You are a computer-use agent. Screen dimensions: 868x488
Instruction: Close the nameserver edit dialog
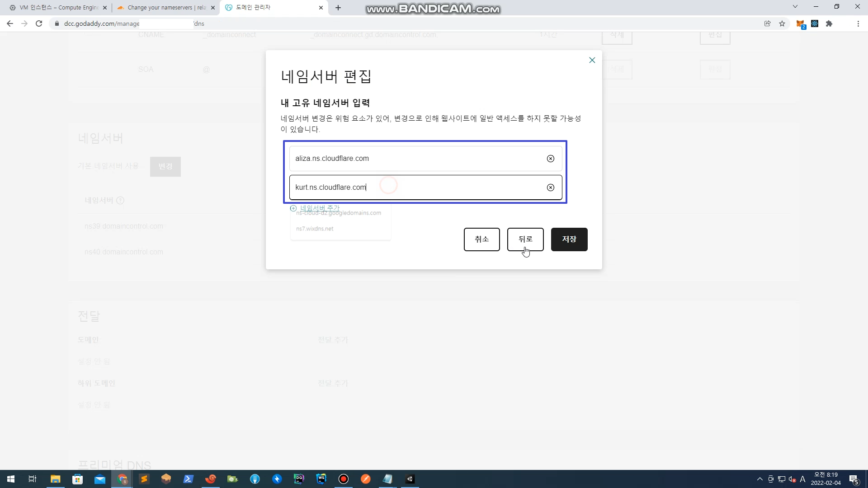[592, 60]
